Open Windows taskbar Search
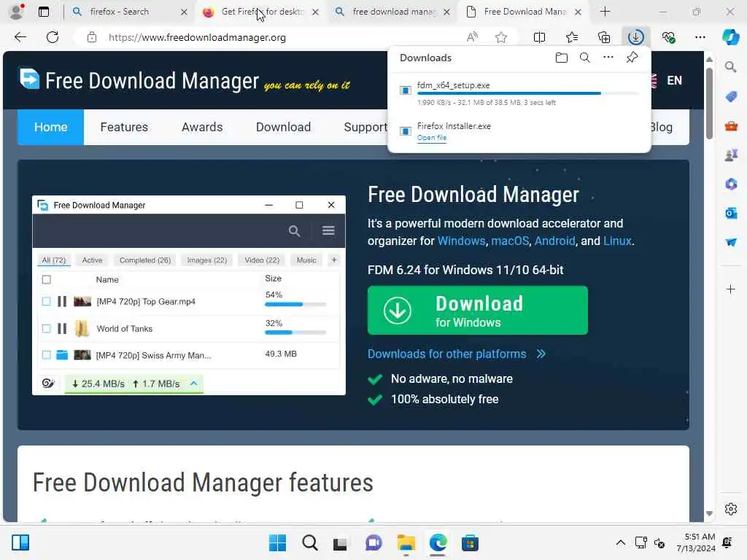This screenshot has width=747, height=560. point(309,542)
